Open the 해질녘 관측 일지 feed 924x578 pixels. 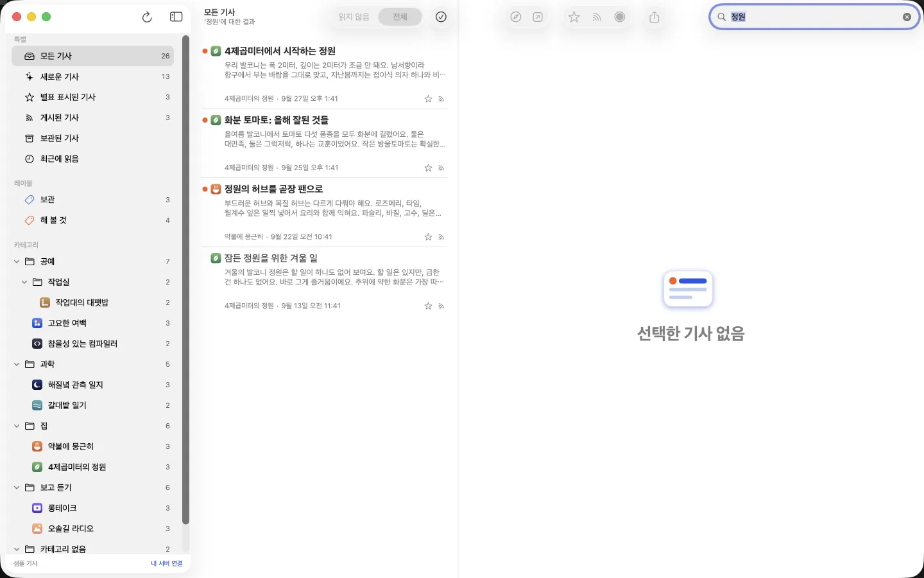[x=92, y=385]
